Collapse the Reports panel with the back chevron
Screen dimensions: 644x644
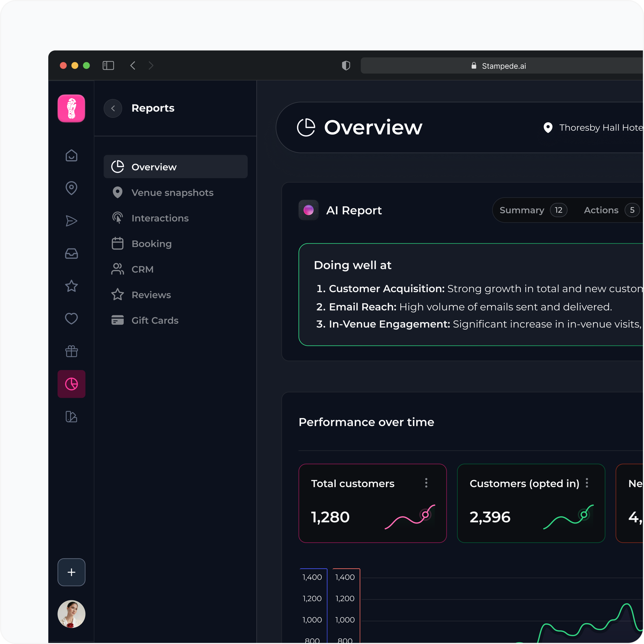[113, 108]
